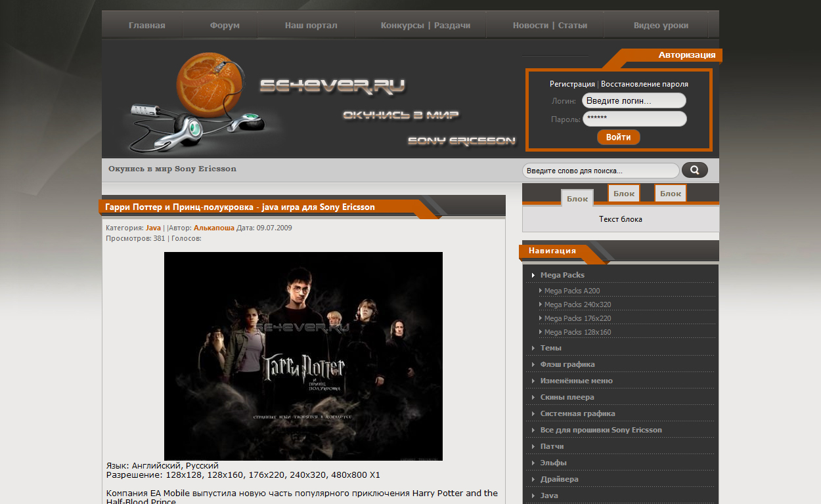Expand the arrow beside Флэш графика

pos(533,364)
